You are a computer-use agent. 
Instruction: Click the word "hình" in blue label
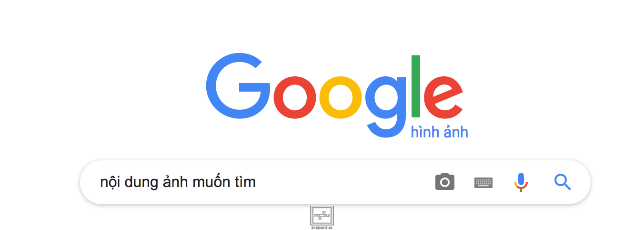[x=425, y=132]
